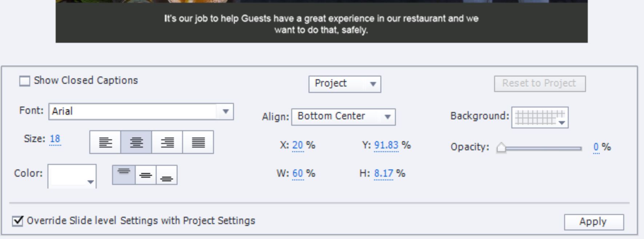The height and width of the screenshot is (239, 644).
Task: Expand the Arial font dropdown
Action: (225, 111)
